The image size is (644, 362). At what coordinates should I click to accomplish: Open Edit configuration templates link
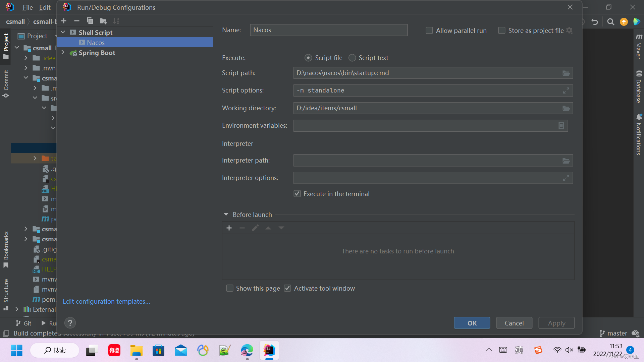point(106,301)
